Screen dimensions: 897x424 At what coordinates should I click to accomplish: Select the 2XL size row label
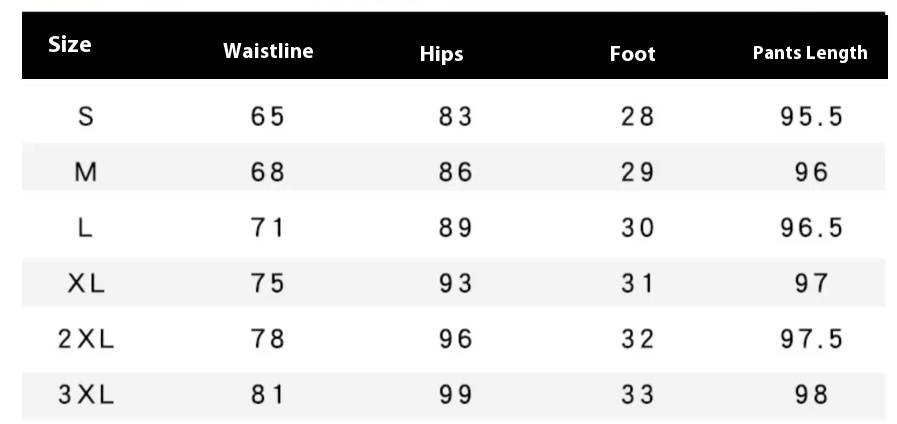point(86,340)
